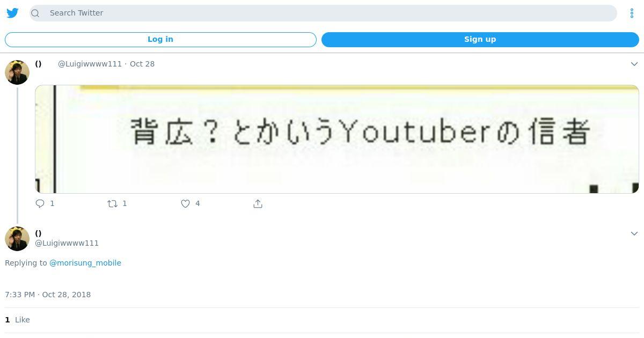The height and width of the screenshot is (338, 644).
Task: View the 1 Like list
Action: pos(17,320)
